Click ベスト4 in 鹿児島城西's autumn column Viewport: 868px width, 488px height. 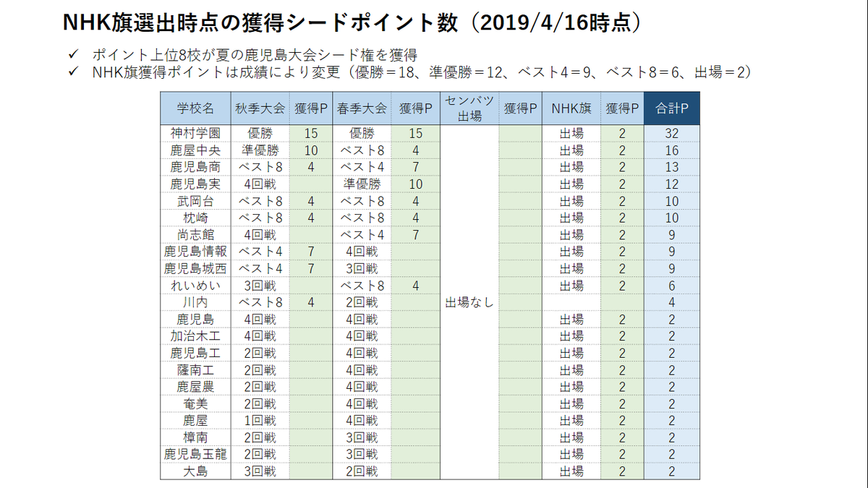[260, 268]
